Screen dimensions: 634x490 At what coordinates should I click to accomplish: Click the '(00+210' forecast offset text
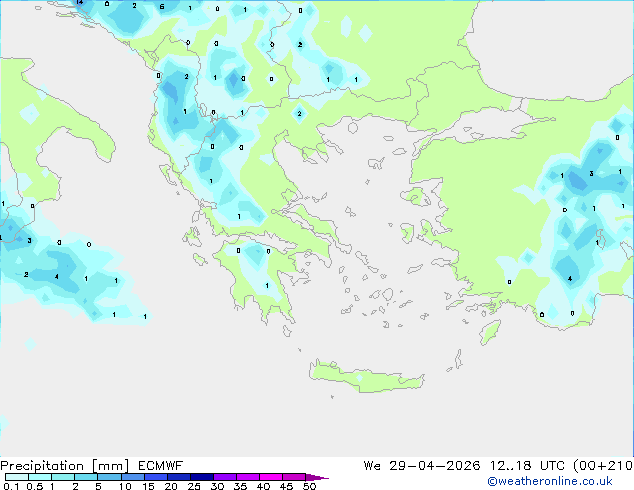[603, 466]
